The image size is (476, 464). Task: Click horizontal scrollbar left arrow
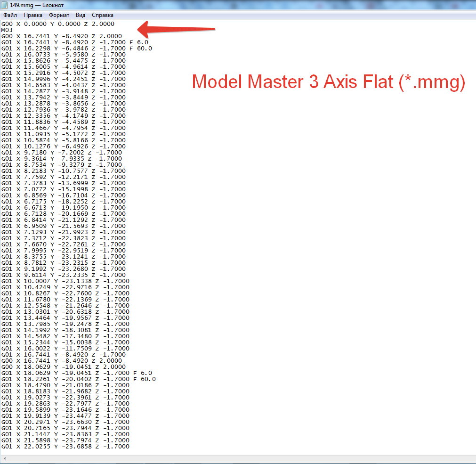(x=4, y=458)
